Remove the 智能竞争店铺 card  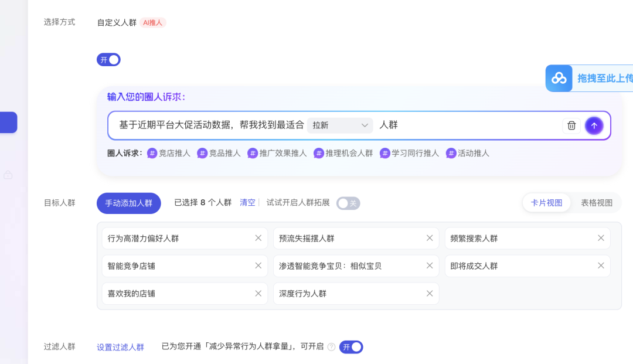tap(258, 266)
